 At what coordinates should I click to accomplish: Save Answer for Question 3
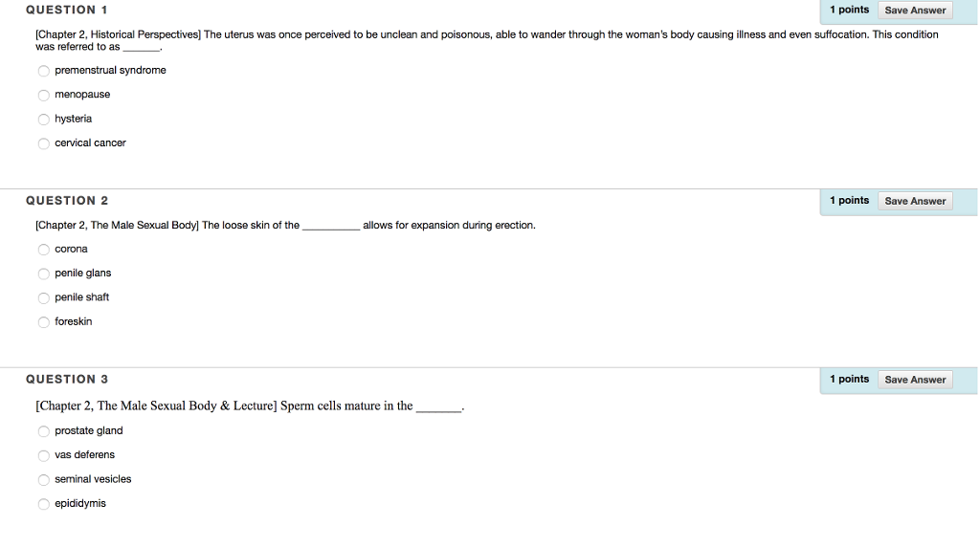[x=915, y=380]
